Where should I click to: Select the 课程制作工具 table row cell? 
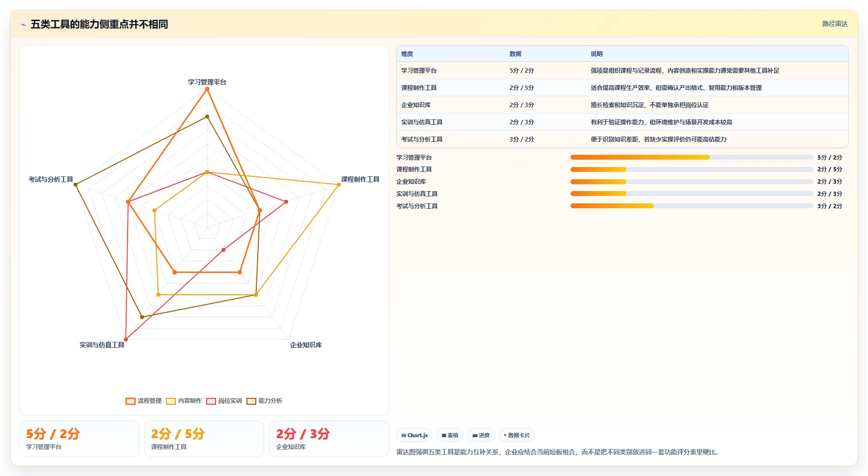[x=419, y=88]
